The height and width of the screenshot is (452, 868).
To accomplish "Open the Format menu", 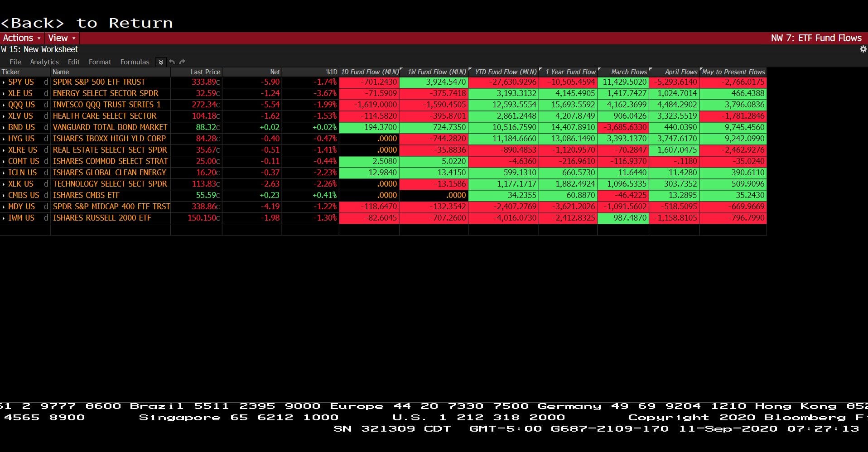I will point(100,62).
